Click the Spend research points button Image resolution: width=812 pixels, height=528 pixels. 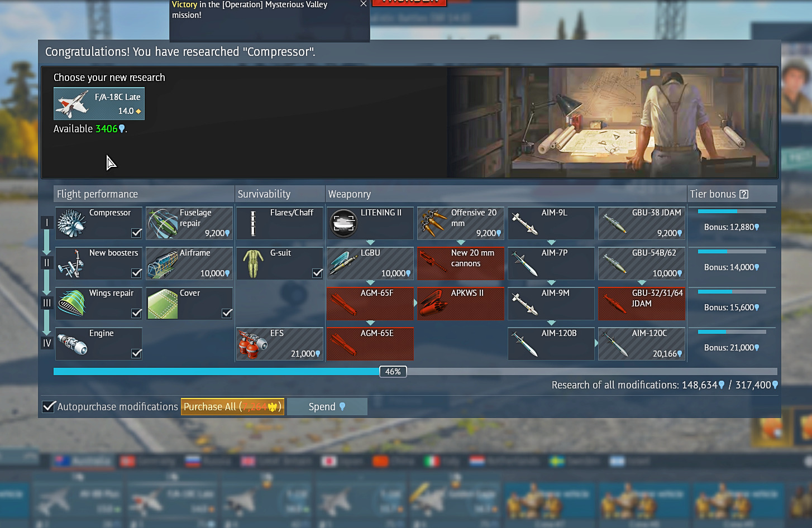tap(327, 407)
